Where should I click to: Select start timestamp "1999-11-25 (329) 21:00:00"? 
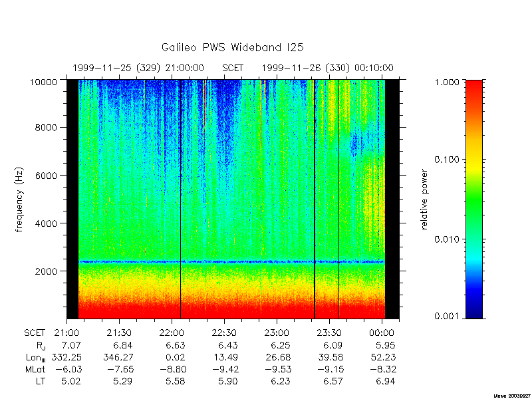click(x=138, y=68)
